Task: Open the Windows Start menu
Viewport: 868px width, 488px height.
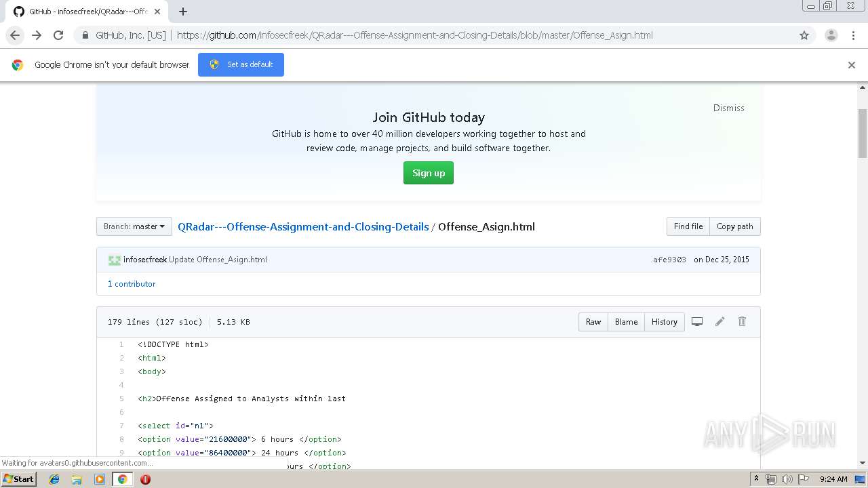Action: [19, 479]
